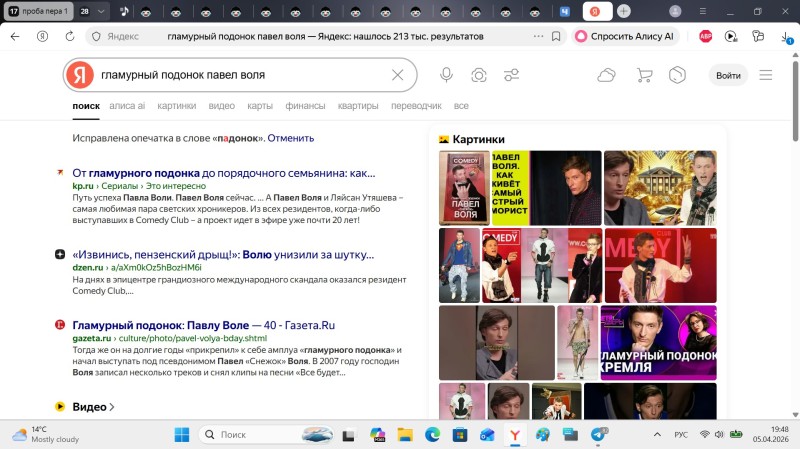Click the Отменить typo correction link
The image size is (800, 449).
(x=290, y=138)
